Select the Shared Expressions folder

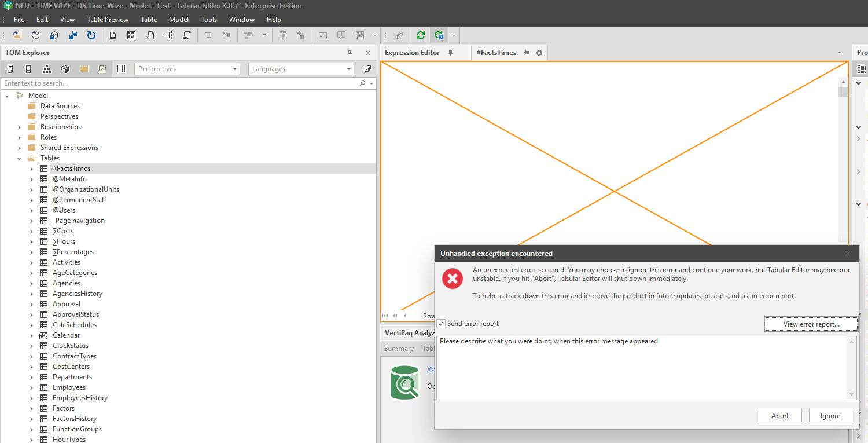(69, 148)
